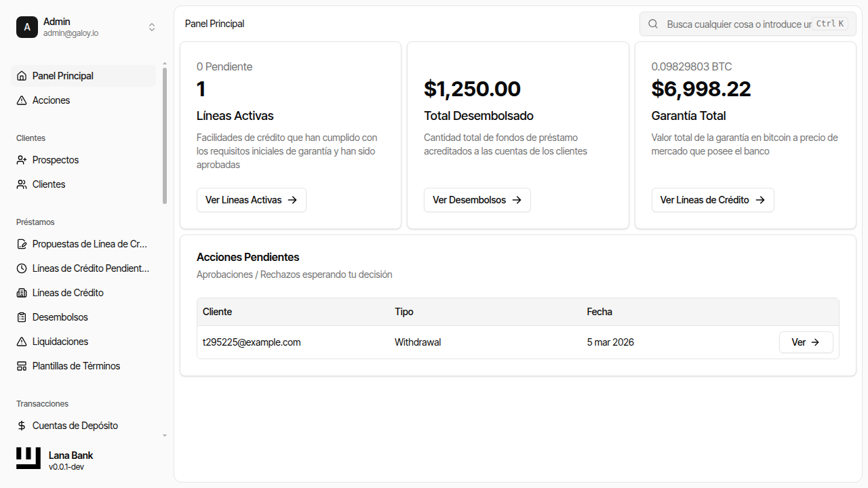The image size is (868, 488).
Task: Click the Desembolsos clipboard icon
Action: [22, 317]
